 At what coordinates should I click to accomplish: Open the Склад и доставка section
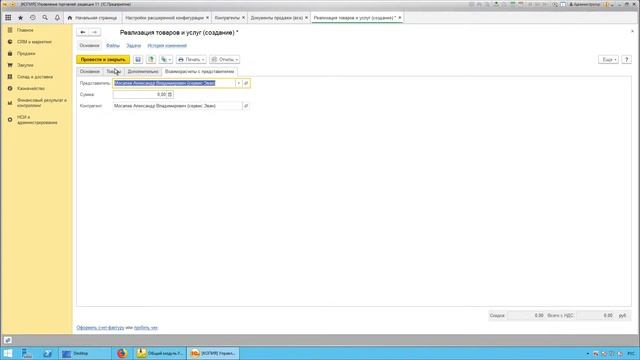pos(35,77)
